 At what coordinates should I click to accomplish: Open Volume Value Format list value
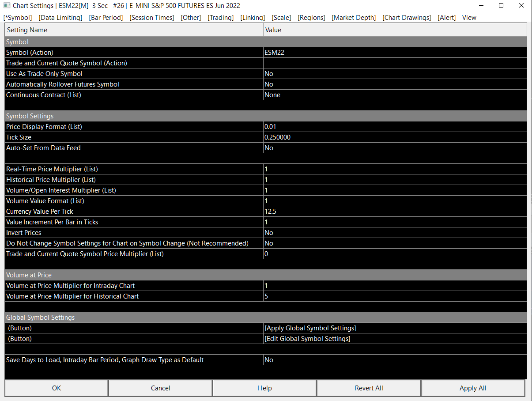click(x=395, y=201)
